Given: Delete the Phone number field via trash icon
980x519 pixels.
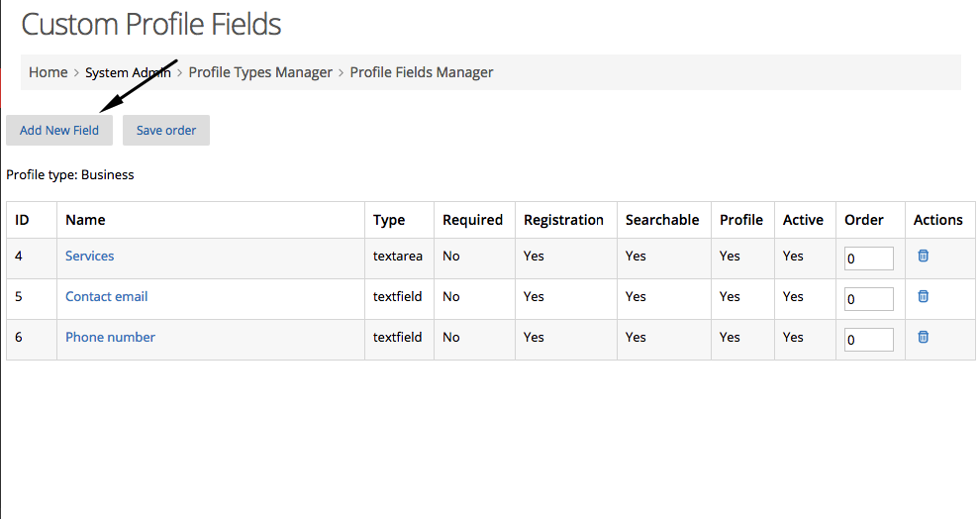Looking at the screenshot, I should [923, 337].
